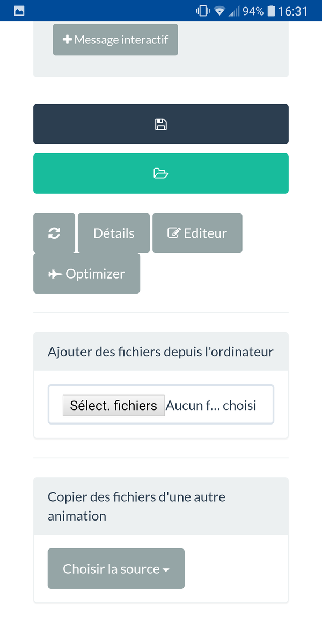Image resolution: width=322 pixels, height=644 pixels.
Task: Expand the Choisir la source dropdown
Action: (x=112, y=569)
